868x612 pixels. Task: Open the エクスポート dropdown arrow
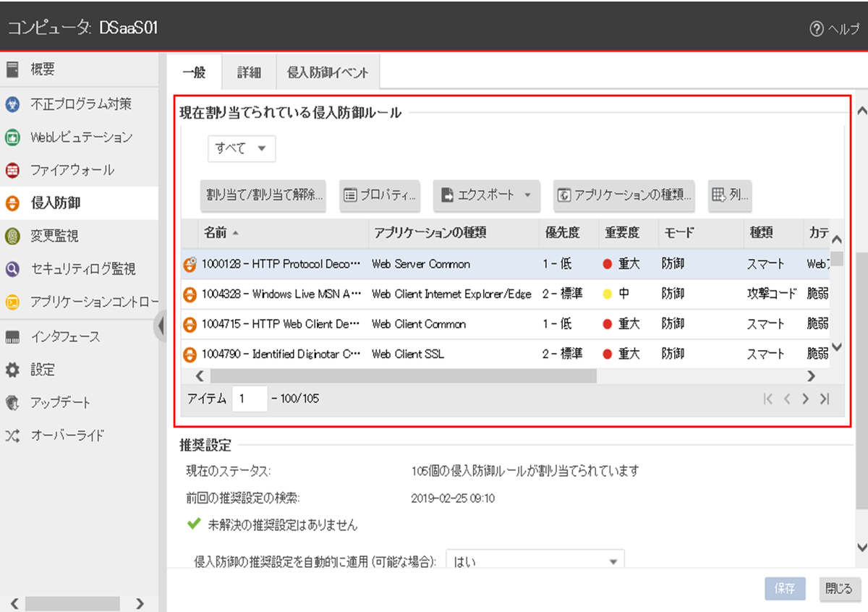click(x=527, y=195)
